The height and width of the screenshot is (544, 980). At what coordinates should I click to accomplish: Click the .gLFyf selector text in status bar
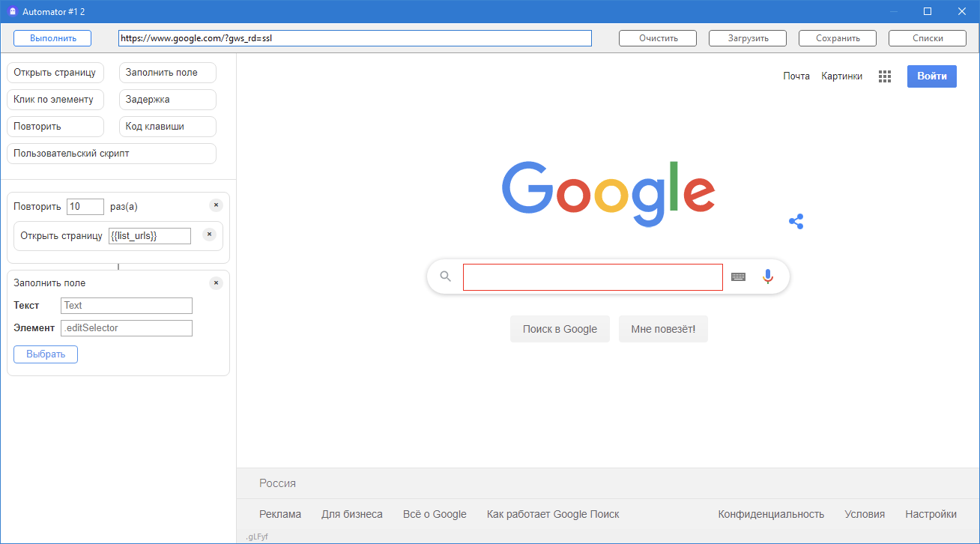257,537
